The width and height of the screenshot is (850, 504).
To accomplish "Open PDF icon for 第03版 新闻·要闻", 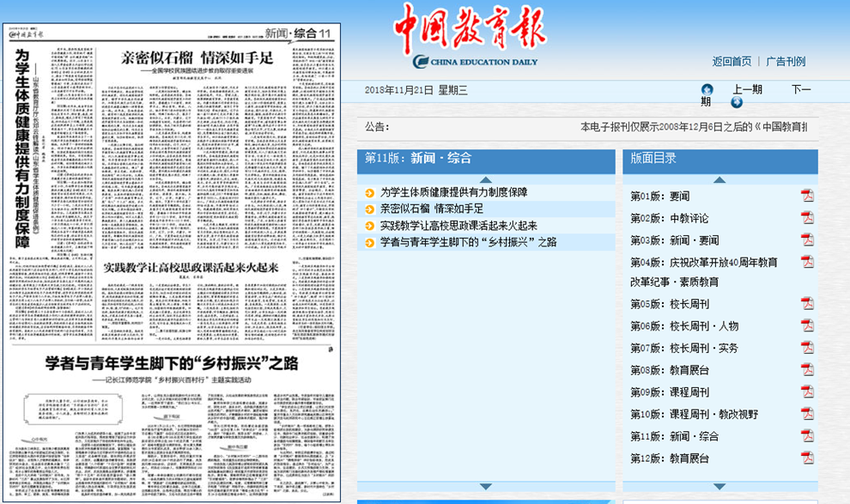I will tap(807, 240).
